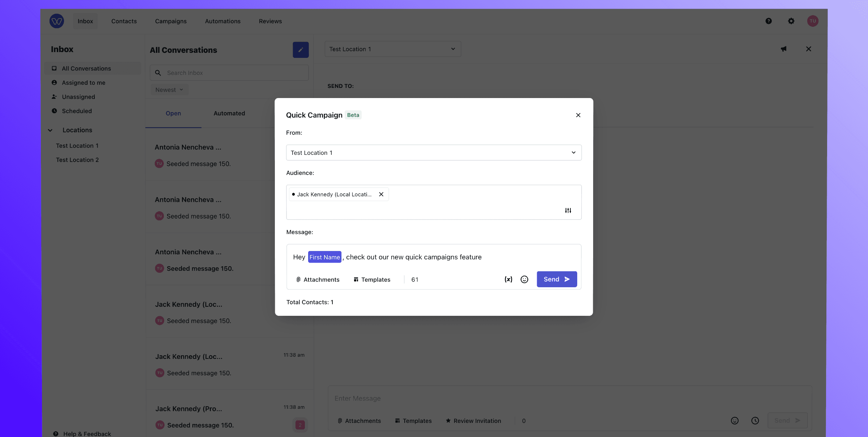Open Templates in the Quick Campaign modal
Image resolution: width=868 pixels, height=437 pixels.
coord(372,280)
